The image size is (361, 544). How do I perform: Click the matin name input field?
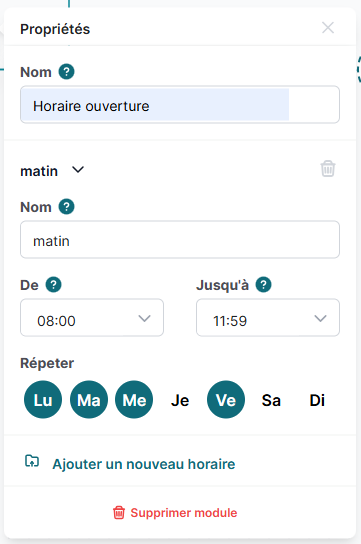[180, 239]
